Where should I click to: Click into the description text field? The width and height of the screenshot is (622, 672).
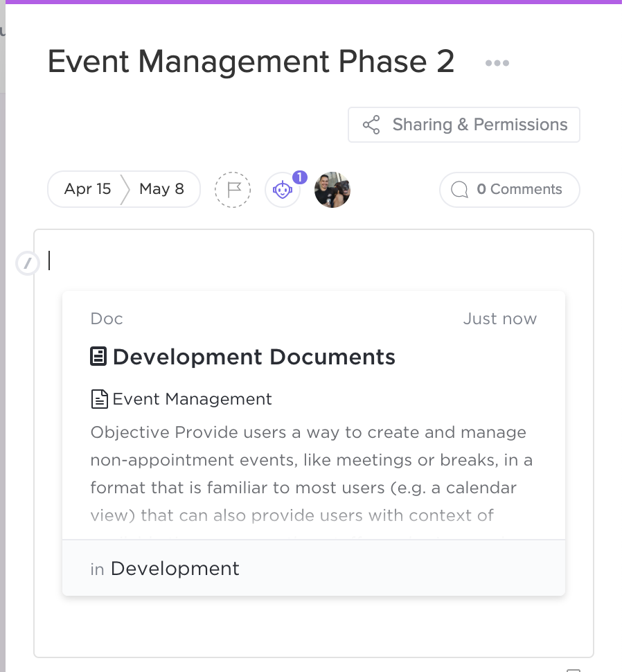click(x=314, y=260)
